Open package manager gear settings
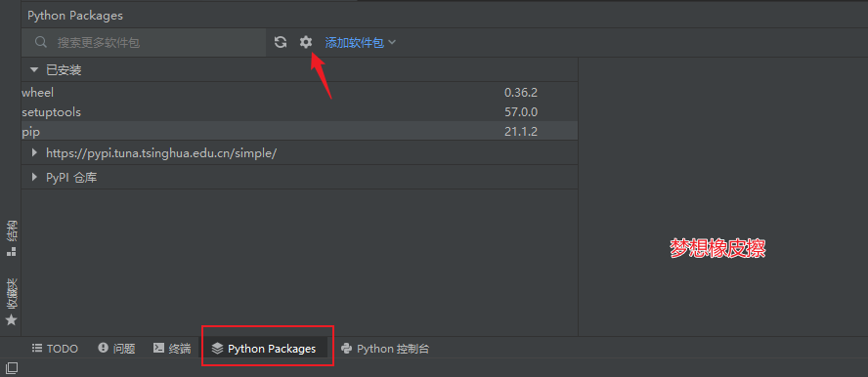This screenshot has width=868, height=377. [306, 42]
